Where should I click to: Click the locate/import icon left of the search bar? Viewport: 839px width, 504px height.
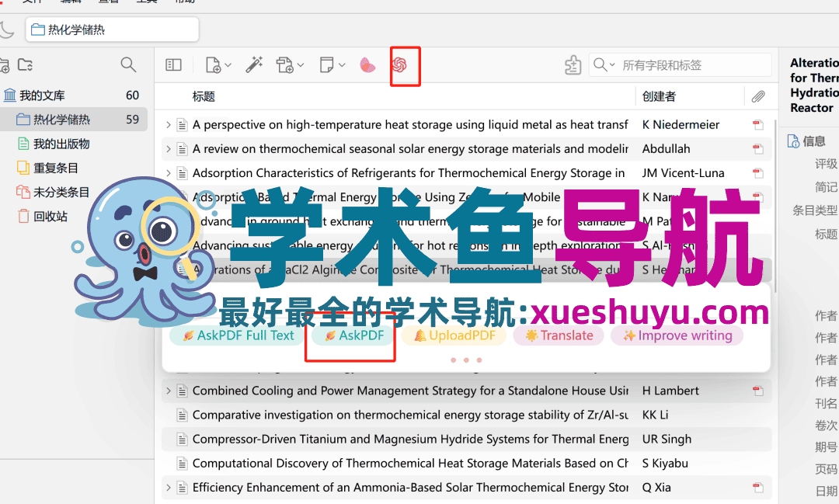(x=573, y=65)
